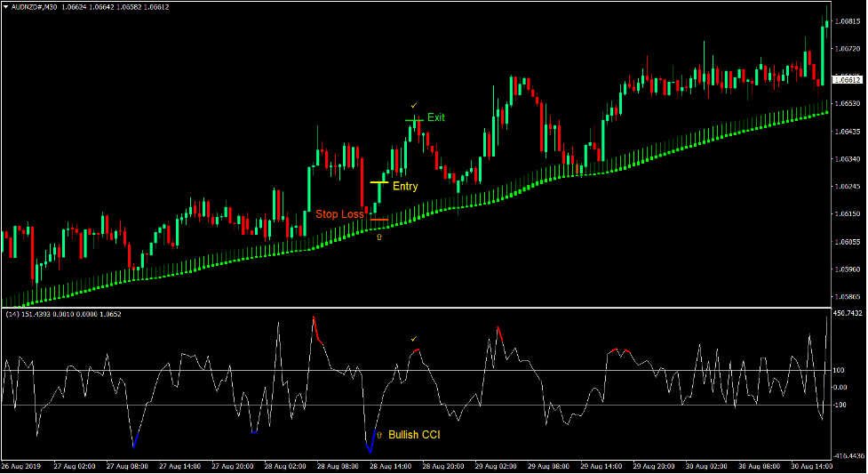The image size is (868, 474).
Task: Click the small triangle icon before AUDNZD#
Action: pyautogui.click(x=5, y=6)
